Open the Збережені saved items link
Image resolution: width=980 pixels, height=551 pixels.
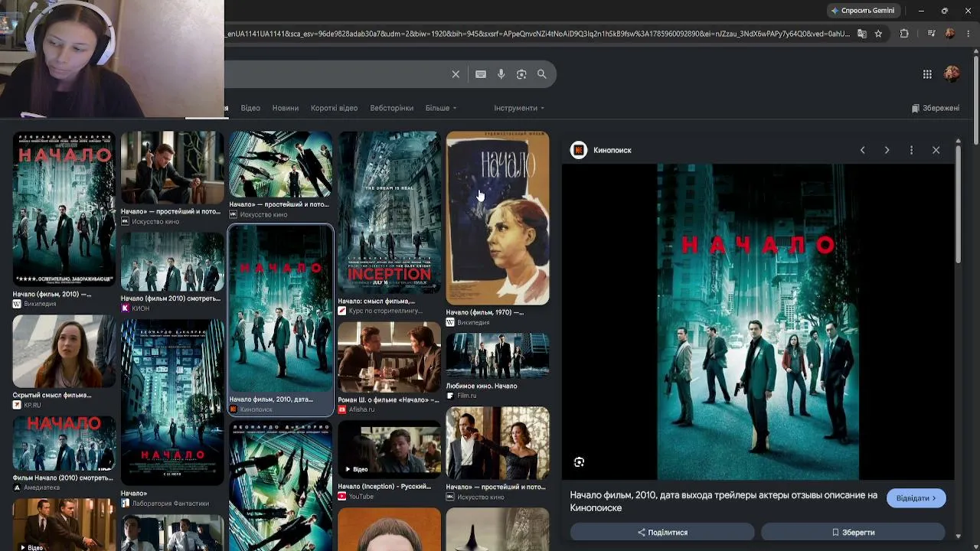click(x=936, y=108)
